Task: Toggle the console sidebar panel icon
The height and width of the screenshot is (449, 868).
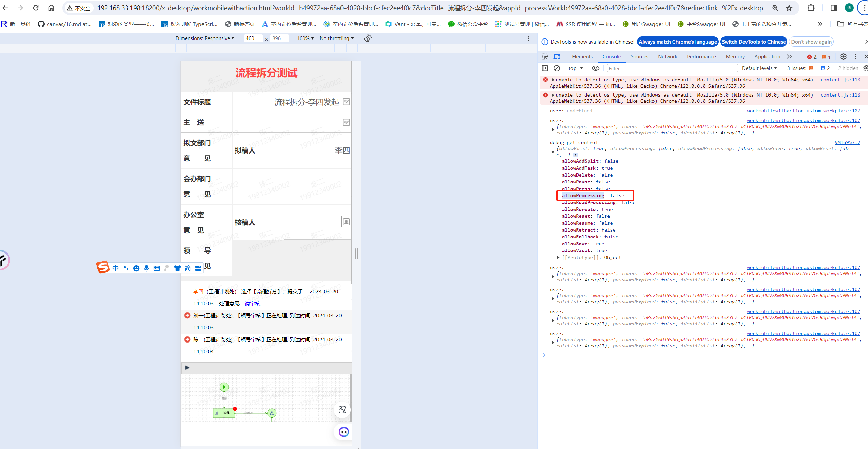Action: (x=545, y=68)
